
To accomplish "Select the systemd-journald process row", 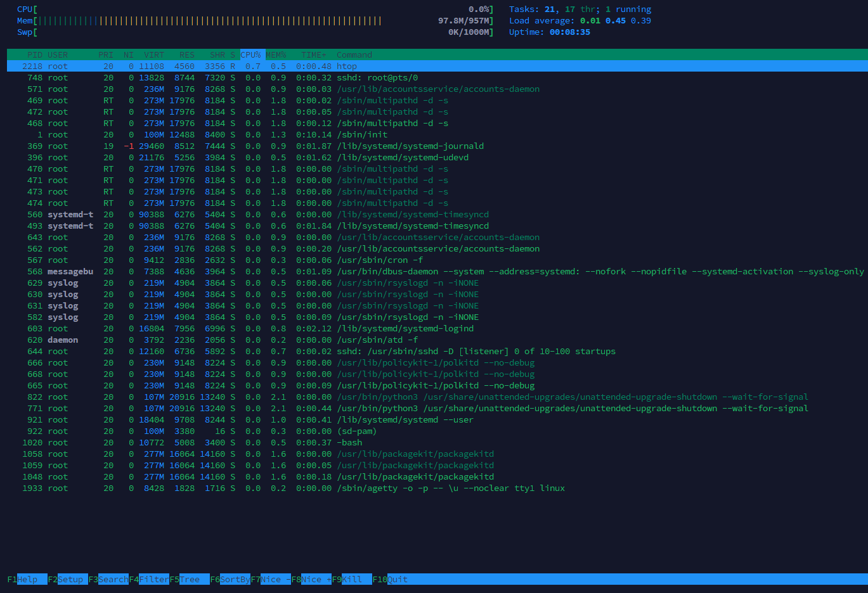I will pyautogui.click(x=437, y=146).
